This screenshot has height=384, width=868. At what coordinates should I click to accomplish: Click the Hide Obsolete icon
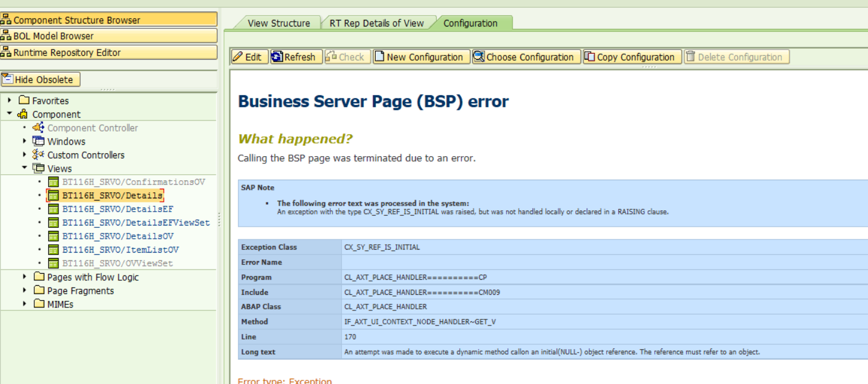[x=7, y=79]
